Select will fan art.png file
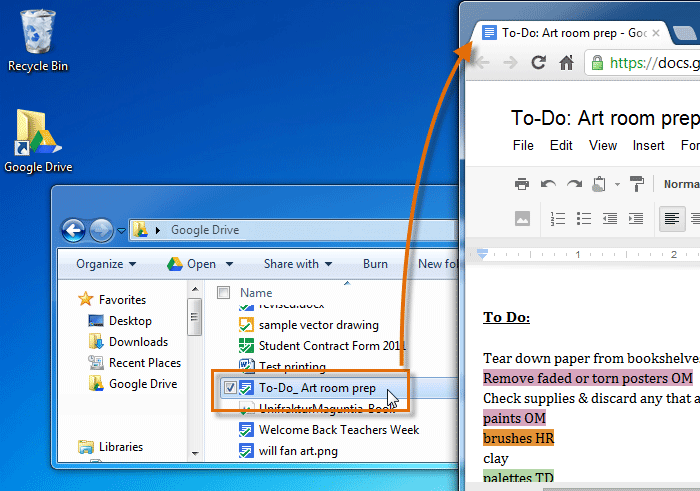This screenshot has width=700, height=491. point(288,450)
